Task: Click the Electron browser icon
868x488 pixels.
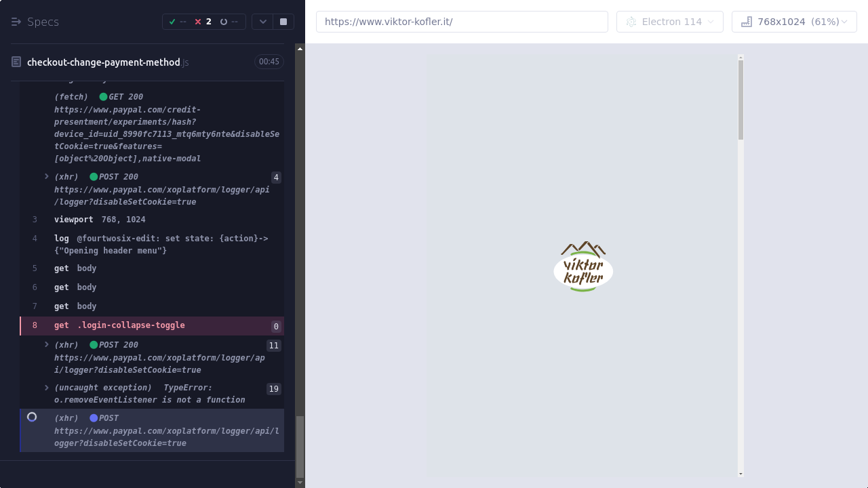Action: [x=631, y=22]
